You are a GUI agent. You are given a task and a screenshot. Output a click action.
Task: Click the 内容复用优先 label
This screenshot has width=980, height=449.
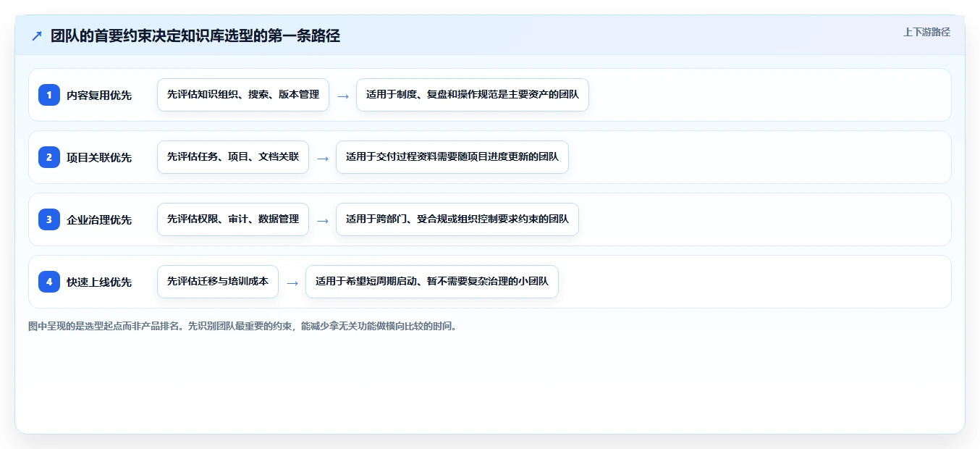(99, 95)
